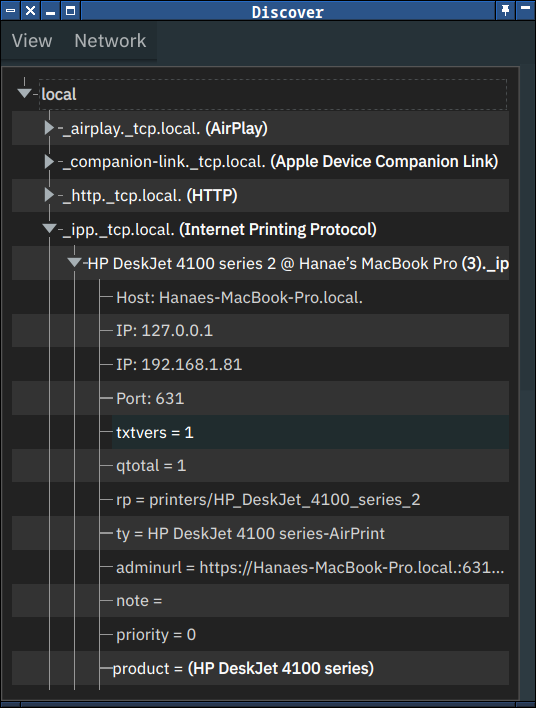Expand the _airplay._tcp.local. service

point(49,128)
